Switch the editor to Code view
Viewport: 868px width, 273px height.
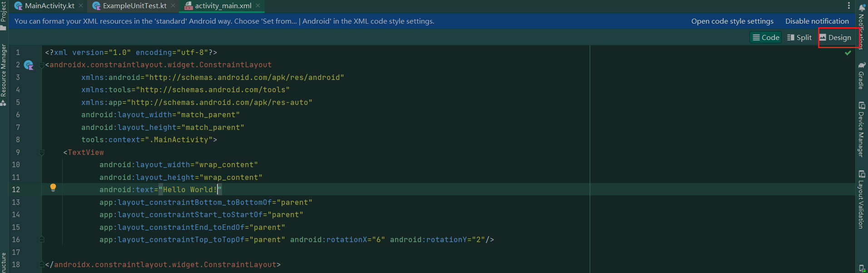click(766, 38)
